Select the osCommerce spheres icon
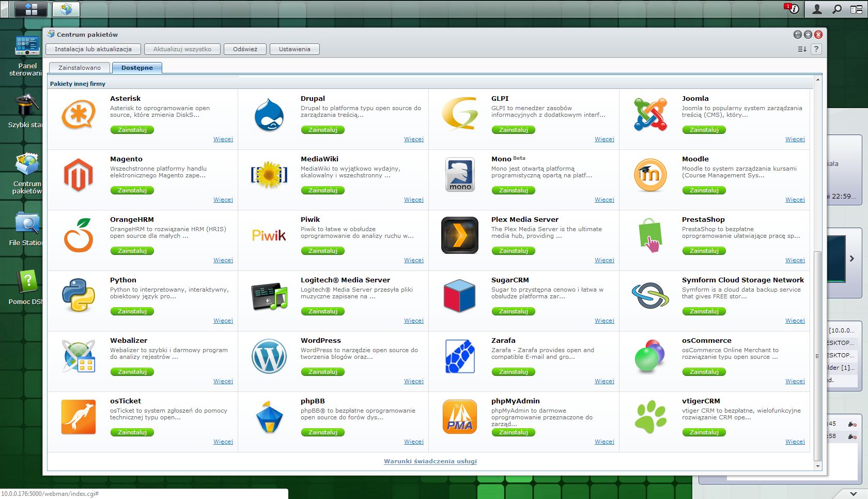The height and width of the screenshot is (499, 868). 650,356
